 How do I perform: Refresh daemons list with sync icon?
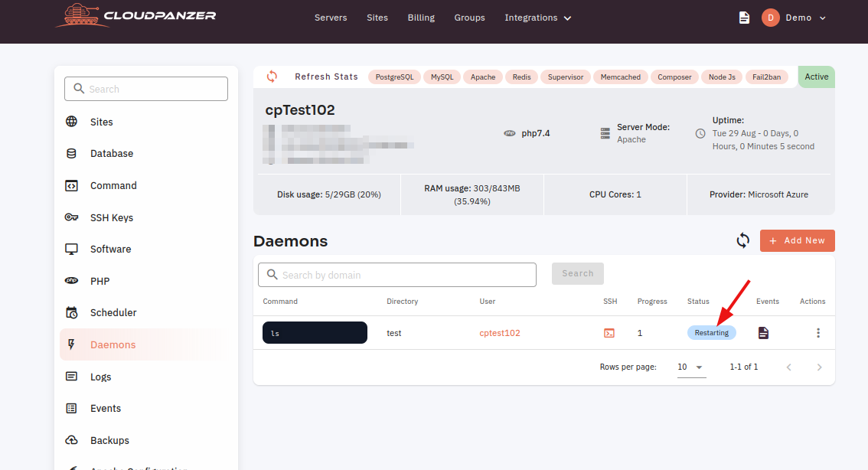[x=743, y=240]
